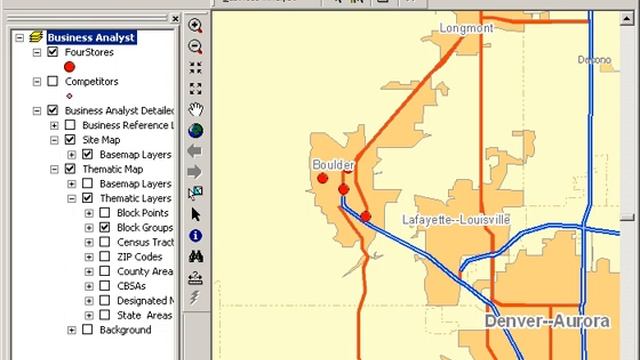Select the Designated Market layer name
The image size is (640, 360).
[x=145, y=301]
